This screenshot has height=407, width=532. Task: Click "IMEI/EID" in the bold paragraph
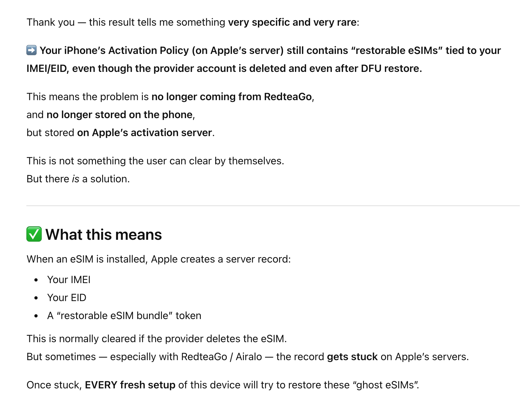(47, 68)
